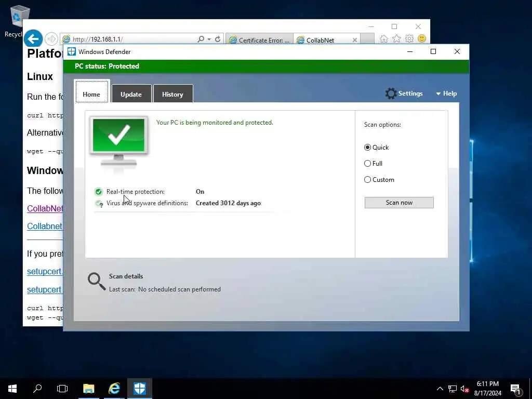Click the Windows Defender title bar icon
Screen dimensions: 532x399
pyautogui.click(x=72, y=51)
